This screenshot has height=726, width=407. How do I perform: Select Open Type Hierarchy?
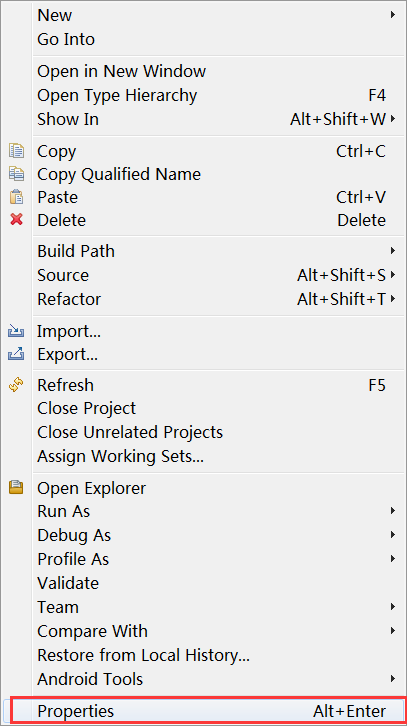click(x=117, y=95)
